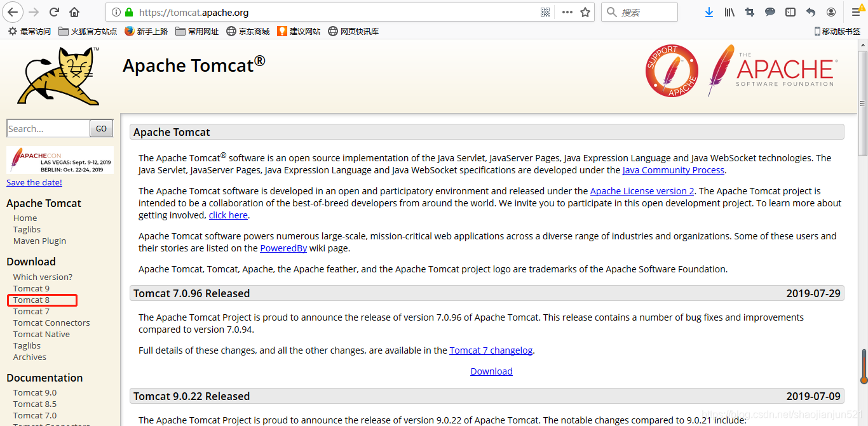Open the 火狐官方站点 bookmark folder
This screenshot has width=868, height=426.
[x=88, y=31]
